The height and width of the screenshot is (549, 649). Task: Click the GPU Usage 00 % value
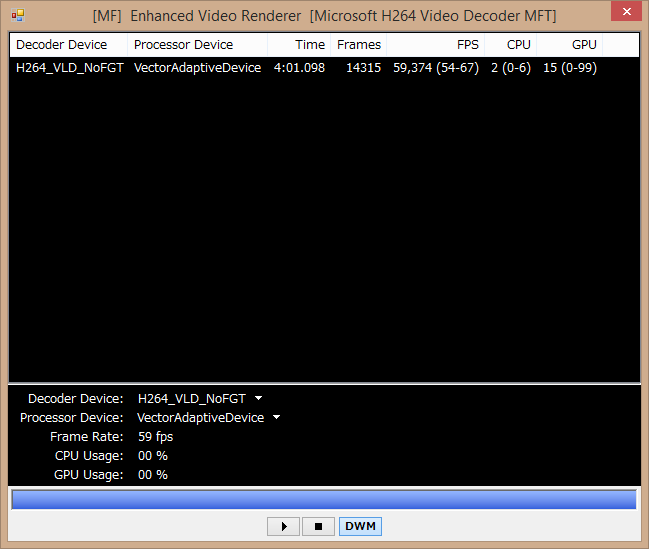[153, 475]
